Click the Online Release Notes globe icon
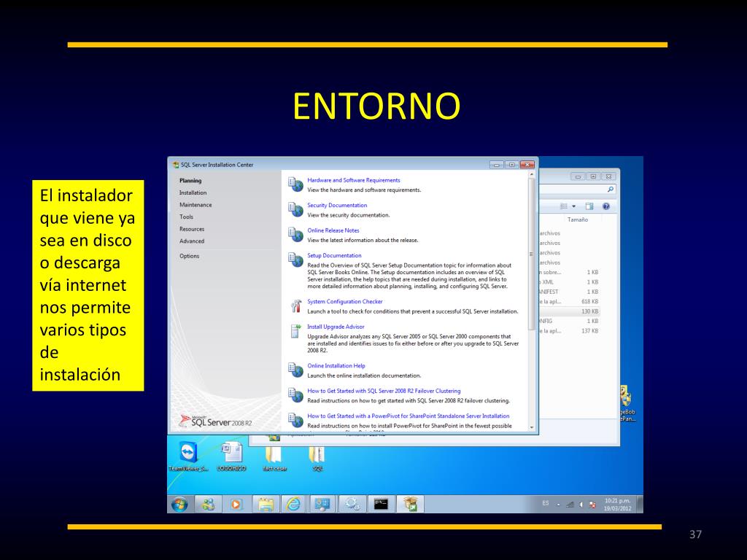The image size is (747, 560). [295, 235]
